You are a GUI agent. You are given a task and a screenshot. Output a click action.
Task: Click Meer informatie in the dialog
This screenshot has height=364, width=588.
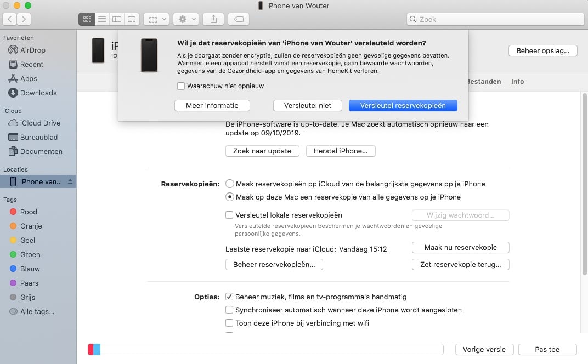212,106
